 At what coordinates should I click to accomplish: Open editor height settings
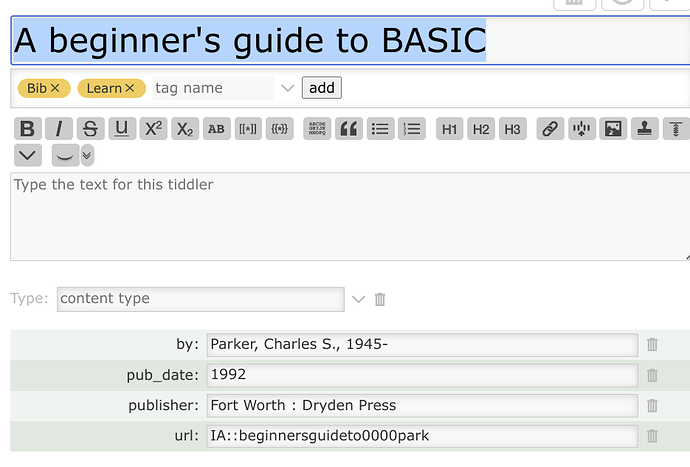(x=676, y=129)
